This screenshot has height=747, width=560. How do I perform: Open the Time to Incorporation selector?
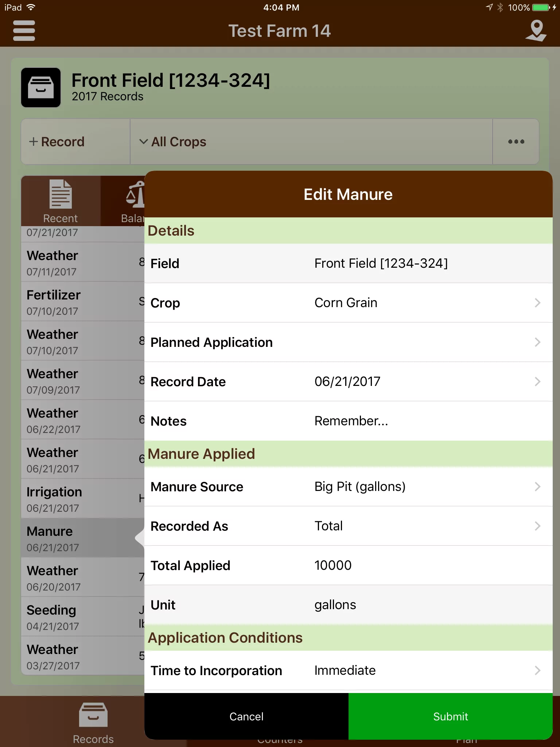[x=349, y=670]
